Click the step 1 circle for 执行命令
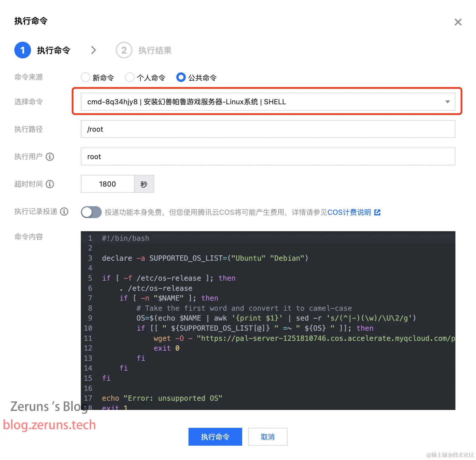Image resolution: width=476 pixels, height=460 pixels. (23, 50)
